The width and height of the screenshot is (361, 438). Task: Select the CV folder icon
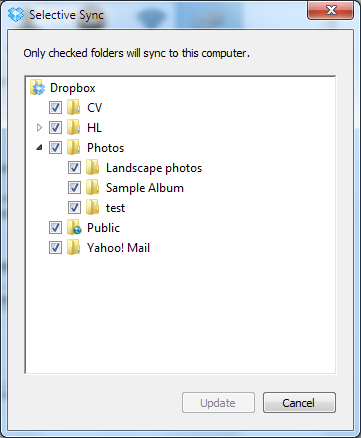coord(73,108)
